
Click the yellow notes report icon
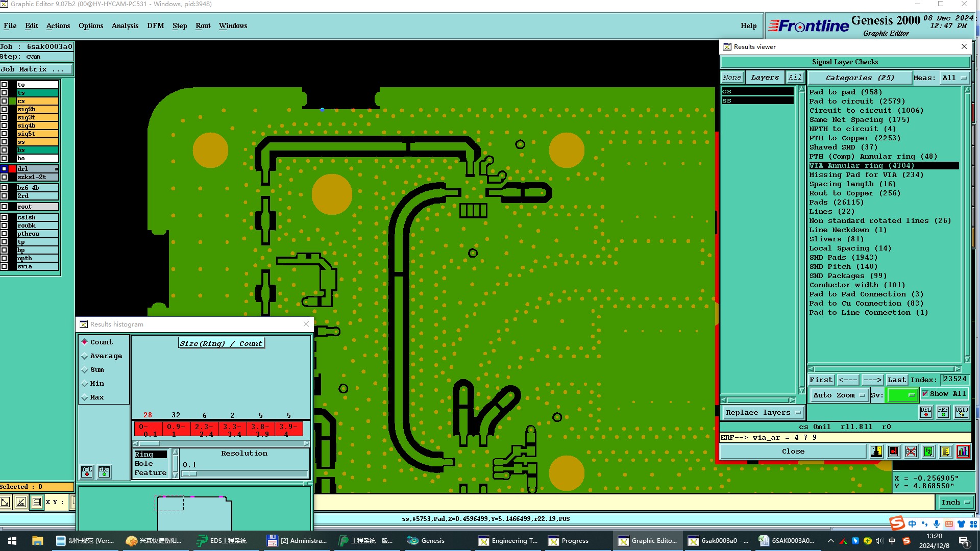(x=945, y=452)
